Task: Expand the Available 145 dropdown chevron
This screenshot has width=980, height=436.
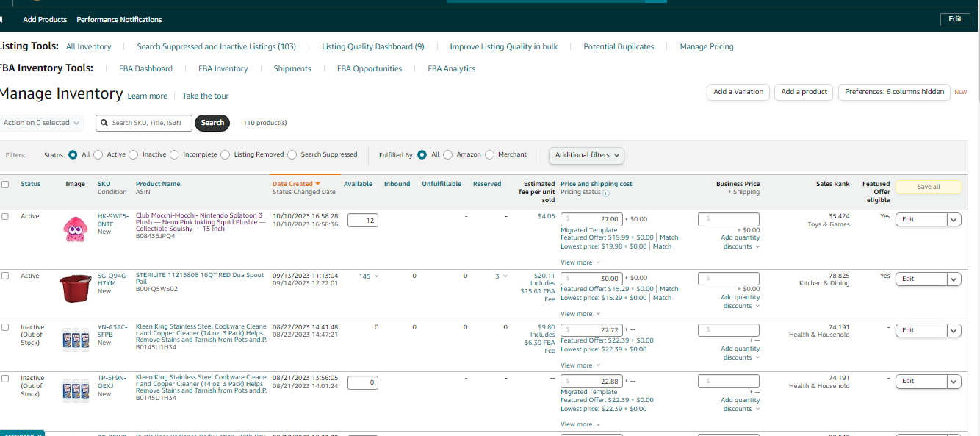Action: (x=377, y=276)
